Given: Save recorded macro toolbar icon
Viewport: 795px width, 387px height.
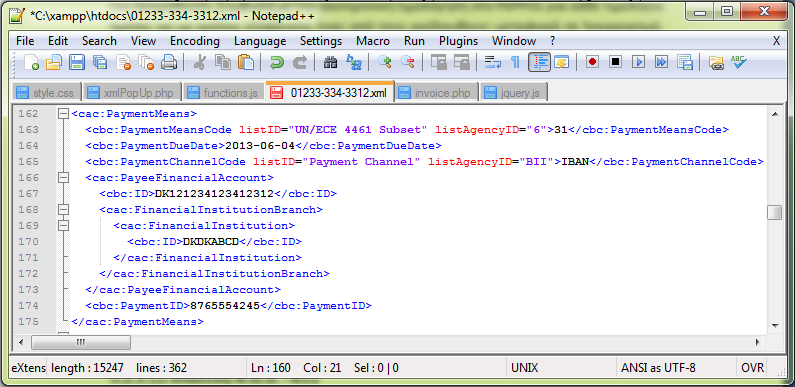Looking at the screenshot, I should point(684,62).
